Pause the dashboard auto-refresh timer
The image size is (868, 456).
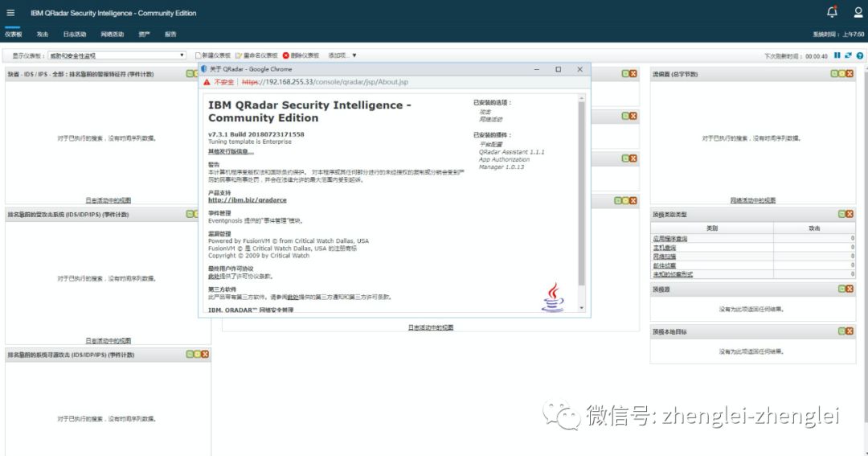837,55
